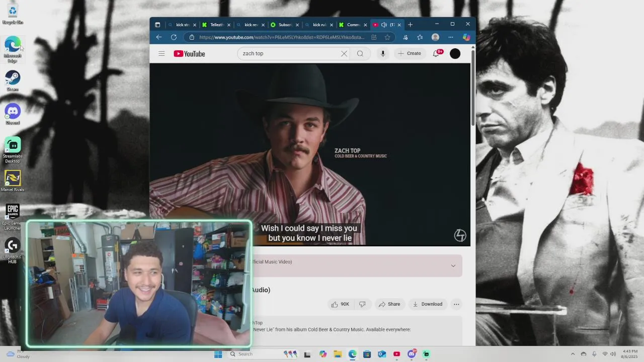644x362 pixels.
Task: Refresh the current Edge page
Action: pyautogui.click(x=174, y=37)
